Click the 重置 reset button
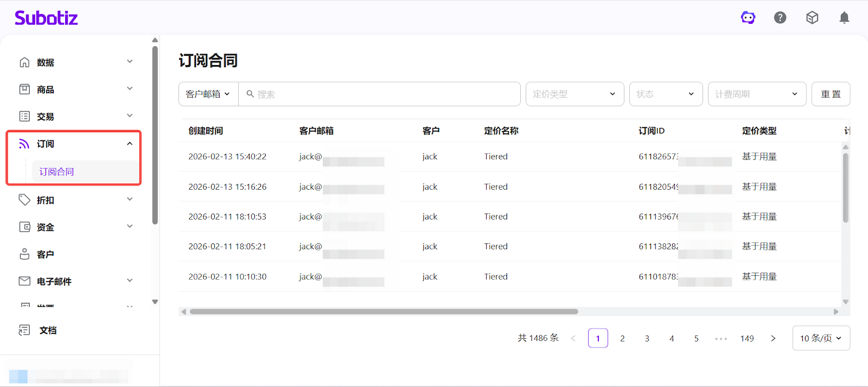868x387 pixels. pyautogui.click(x=831, y=94)
